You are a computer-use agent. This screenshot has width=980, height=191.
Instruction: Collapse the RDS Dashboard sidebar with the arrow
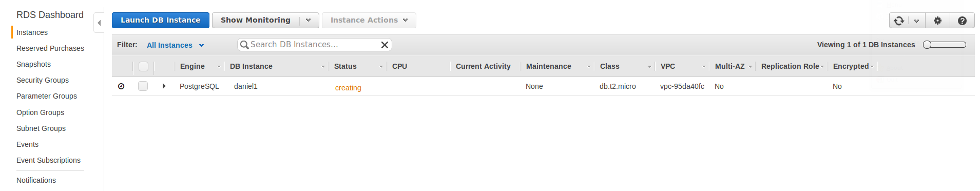[x=99, y=23]
